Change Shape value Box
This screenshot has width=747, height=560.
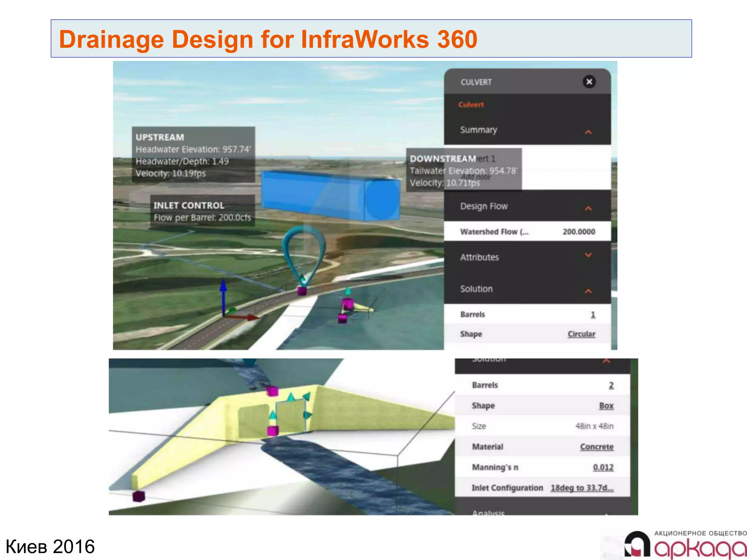click(x=606, y=405)
